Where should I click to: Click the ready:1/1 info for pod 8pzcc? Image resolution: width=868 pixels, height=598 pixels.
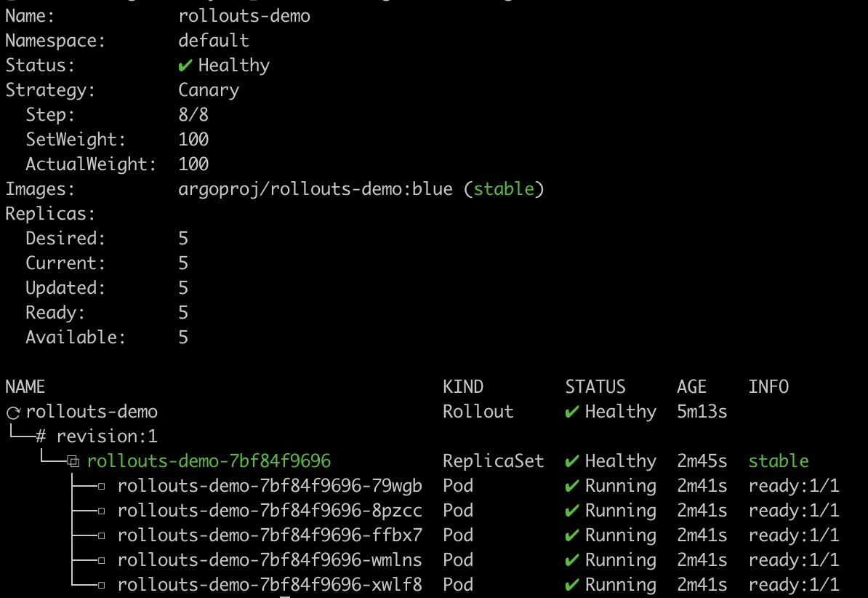click(794, 511)
